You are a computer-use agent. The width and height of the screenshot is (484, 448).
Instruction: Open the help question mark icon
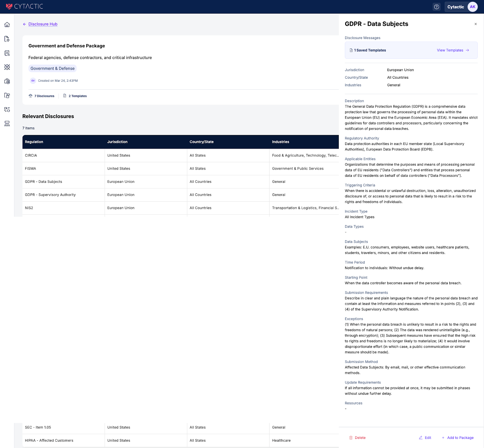tap(437, 7)
